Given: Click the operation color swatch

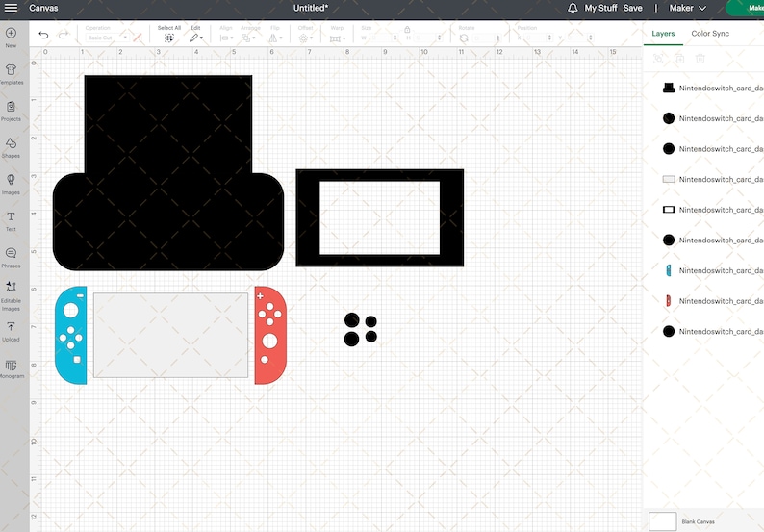Looking at the screenshot, I should (138, 38).
